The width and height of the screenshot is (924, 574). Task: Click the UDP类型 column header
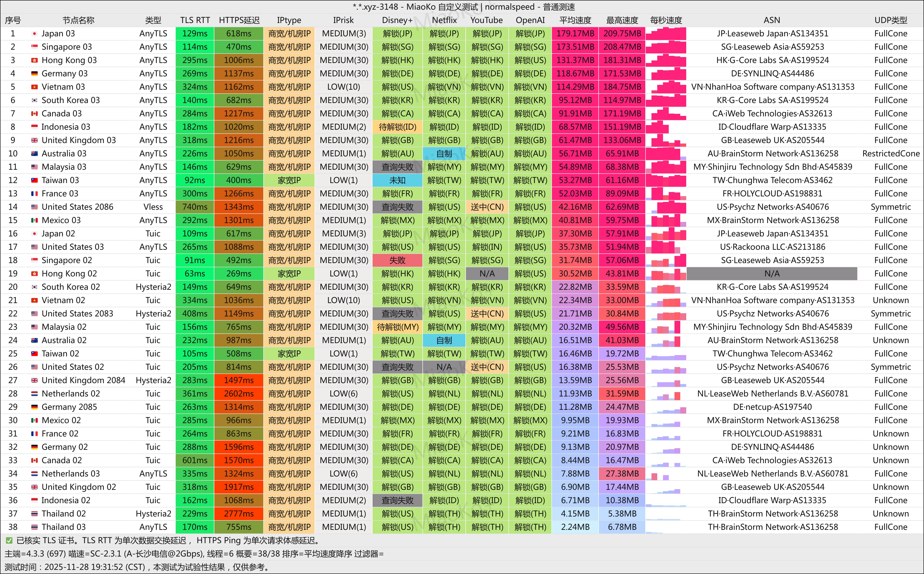coord(890,20)
